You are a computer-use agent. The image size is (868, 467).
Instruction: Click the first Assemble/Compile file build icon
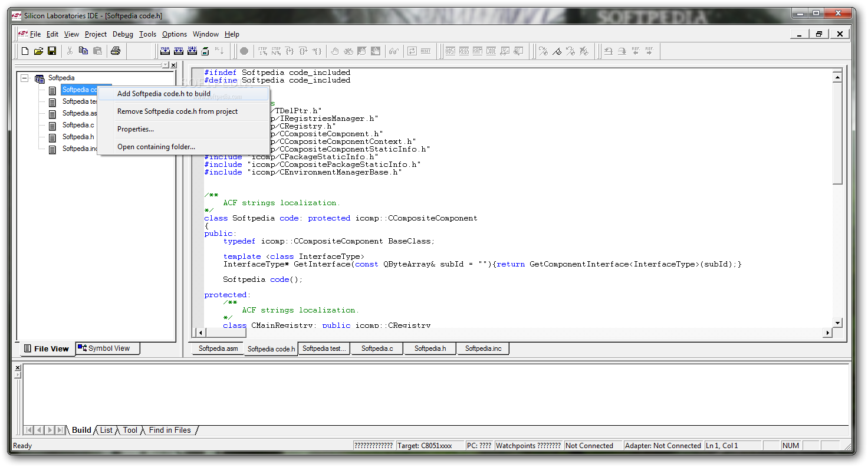(x=165, y=51)
